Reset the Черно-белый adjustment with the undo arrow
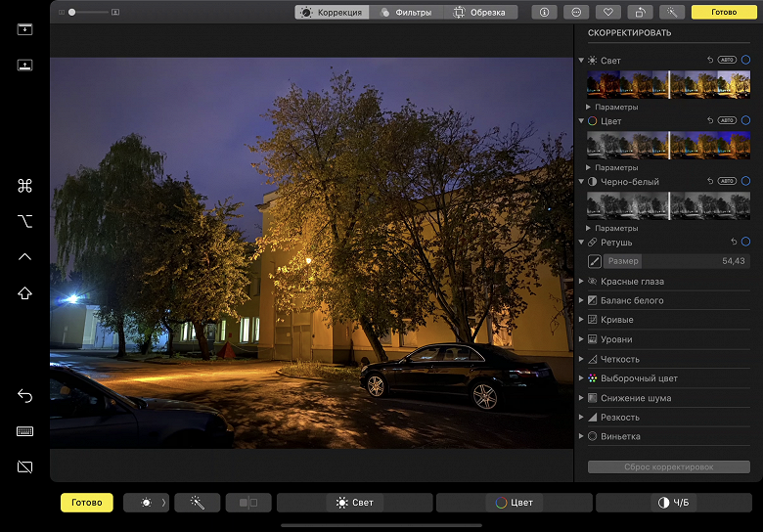Screen dimensions: 763x532 (x=710, y=181)
